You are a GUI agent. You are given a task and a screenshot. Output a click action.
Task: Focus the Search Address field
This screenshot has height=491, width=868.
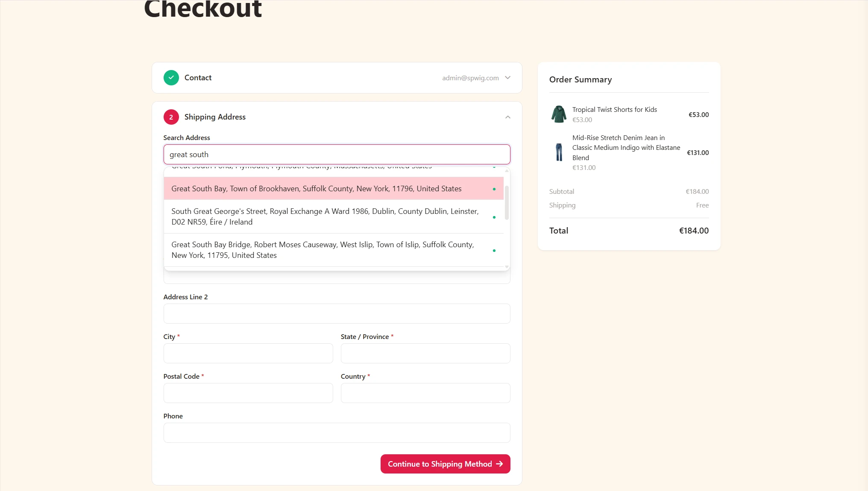pyautogui.click(x=337, y=154)
